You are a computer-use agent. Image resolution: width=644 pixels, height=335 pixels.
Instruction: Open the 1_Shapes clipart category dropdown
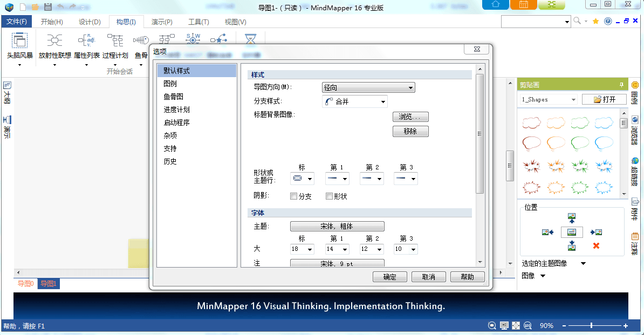549,99
